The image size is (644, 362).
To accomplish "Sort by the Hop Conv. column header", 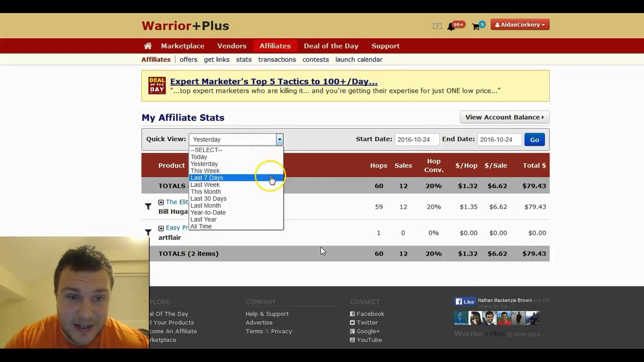I will [x=434, y=165].
